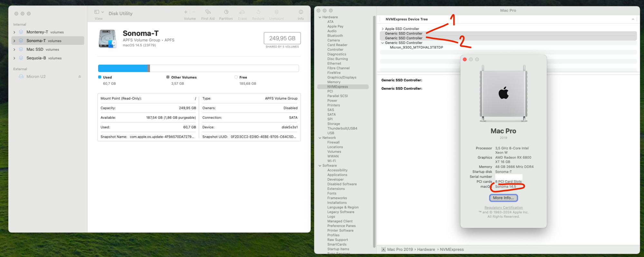The width and height of the screenshot is (644, 257).
Task: Click Hardware in the bottom path bar
Action: point(426,249)
